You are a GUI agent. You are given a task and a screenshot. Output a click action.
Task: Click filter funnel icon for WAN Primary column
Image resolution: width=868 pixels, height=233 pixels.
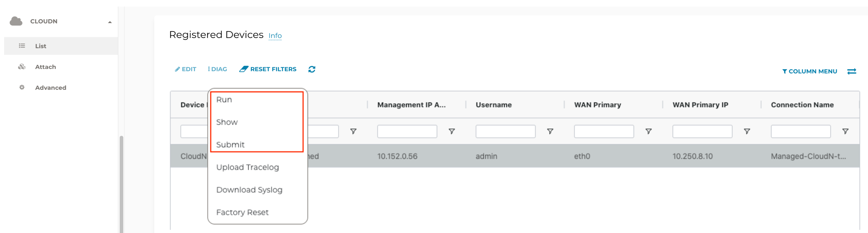tap(648, 131)
